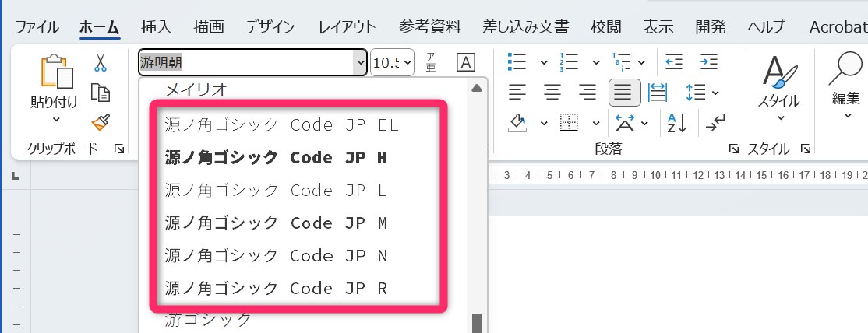The image size is (868, 333).
Task: Choose 源ノ角ゴシック Code JP H font
Action: coord(277,158)
